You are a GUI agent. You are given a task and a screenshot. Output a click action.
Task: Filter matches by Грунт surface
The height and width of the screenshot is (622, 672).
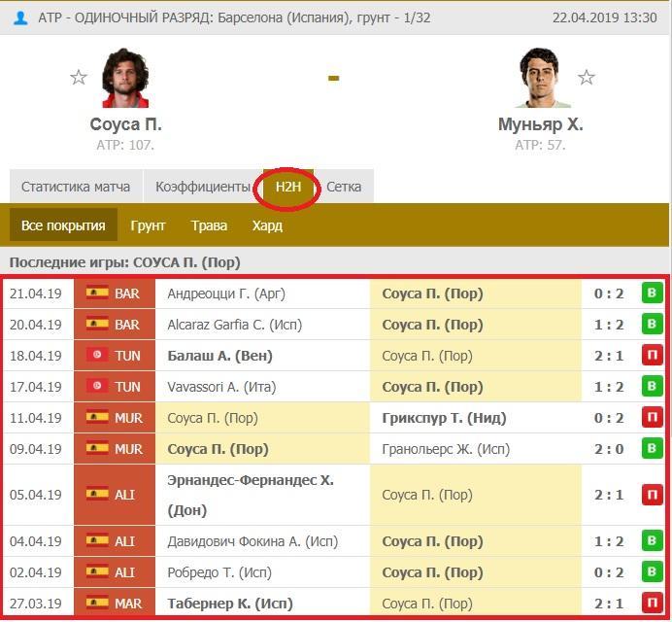click(148, 225)
